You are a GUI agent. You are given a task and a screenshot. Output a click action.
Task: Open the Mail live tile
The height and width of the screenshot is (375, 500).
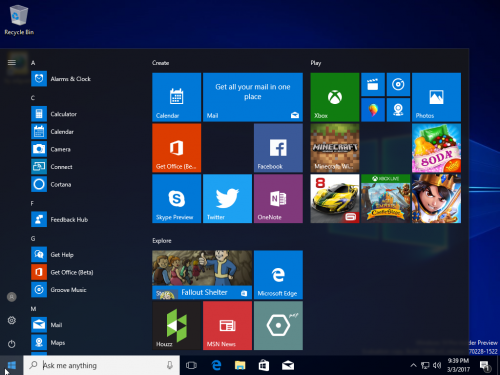coord(253,97)
